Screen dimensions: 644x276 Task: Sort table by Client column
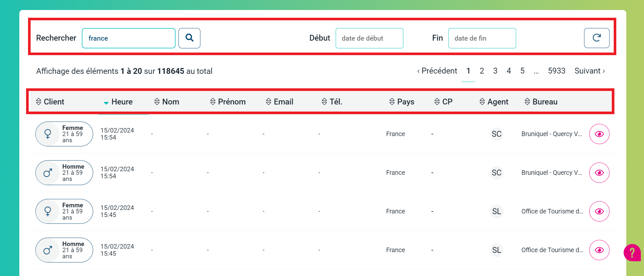(x=50, y=102)
